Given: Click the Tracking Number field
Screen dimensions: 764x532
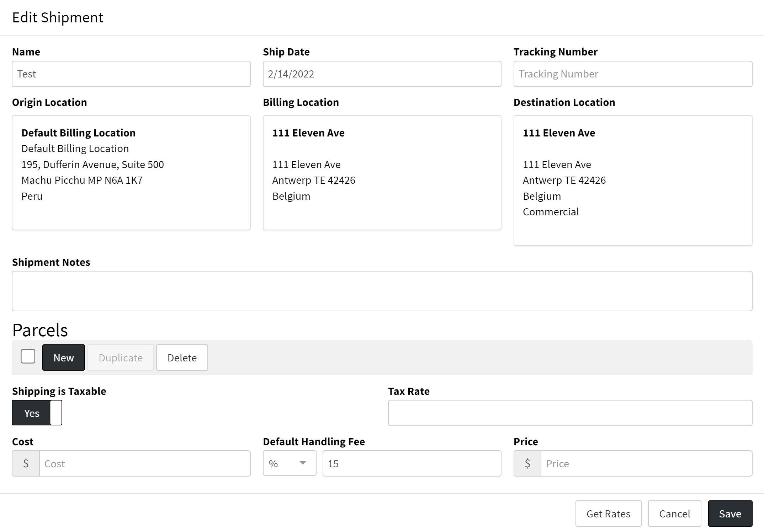Looking at the screenshot, I should 632,74.
